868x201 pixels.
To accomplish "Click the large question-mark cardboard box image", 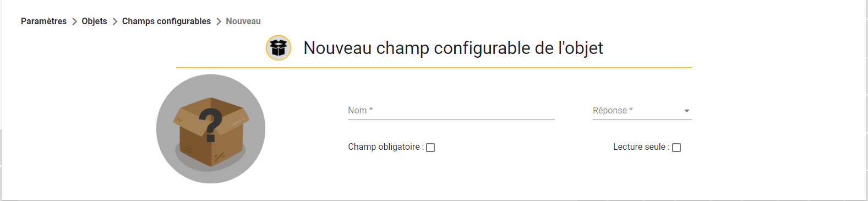I will pos(211,129).
